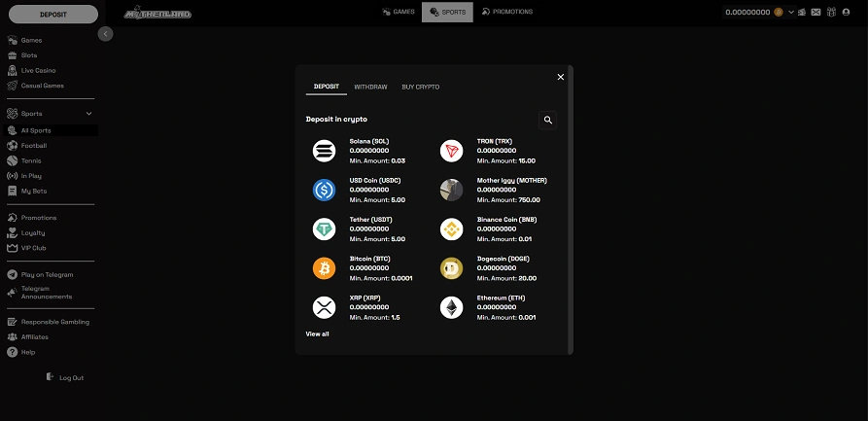The width and height of the screenshot is (868, 421).
Task: Click the XRP coin icon
Action: pyautogui.click(x=324, y=307)
